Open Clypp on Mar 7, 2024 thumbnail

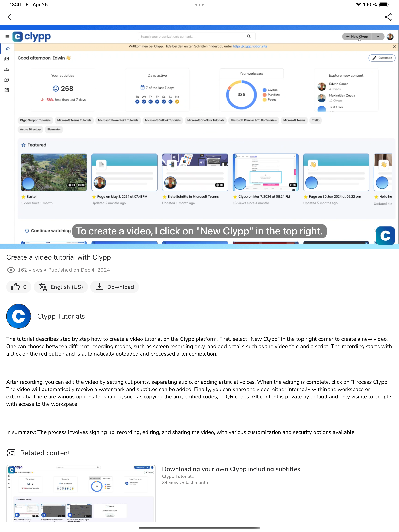point(266,172)
